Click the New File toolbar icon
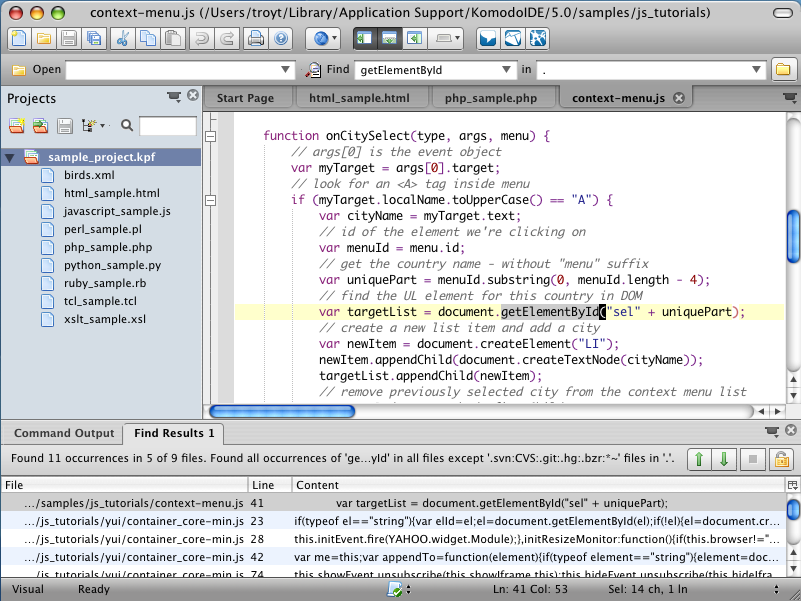 coord(20,39)
